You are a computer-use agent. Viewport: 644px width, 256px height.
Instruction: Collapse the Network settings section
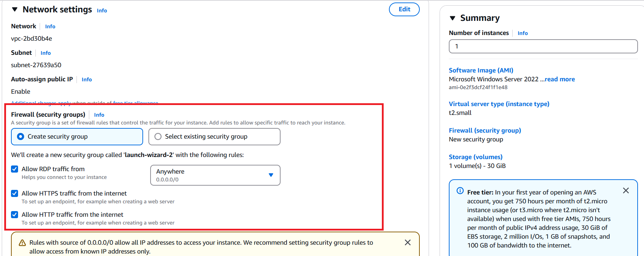pos(15,10)
